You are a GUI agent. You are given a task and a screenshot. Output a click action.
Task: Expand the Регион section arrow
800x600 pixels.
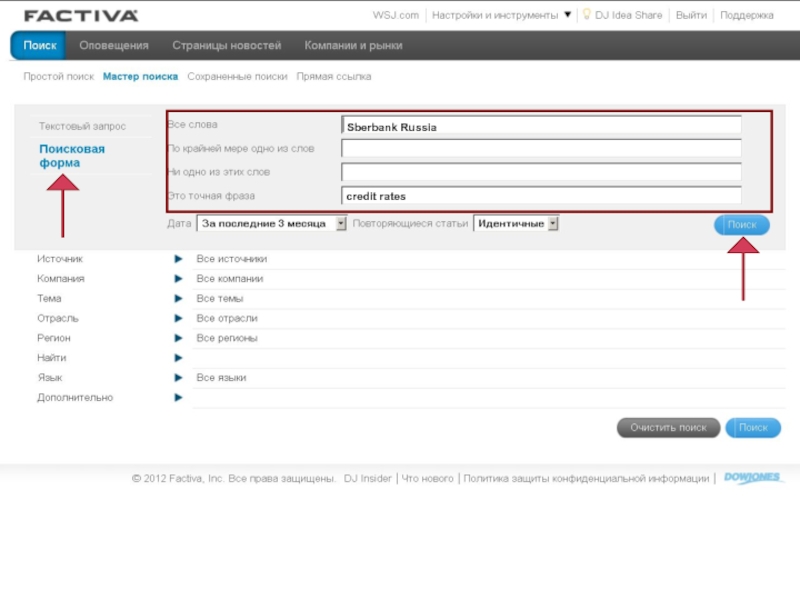178,338
